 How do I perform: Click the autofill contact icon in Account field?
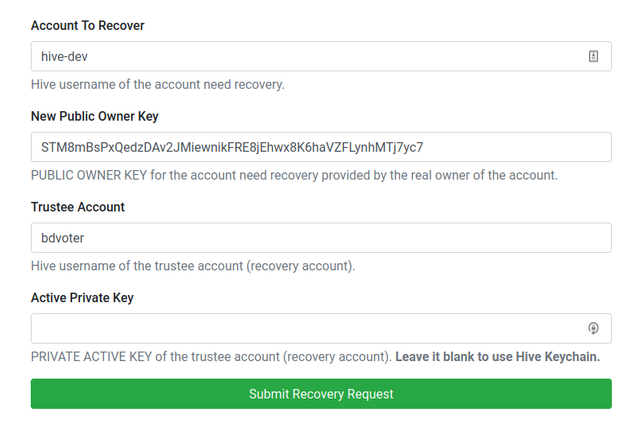pos(593,56)
